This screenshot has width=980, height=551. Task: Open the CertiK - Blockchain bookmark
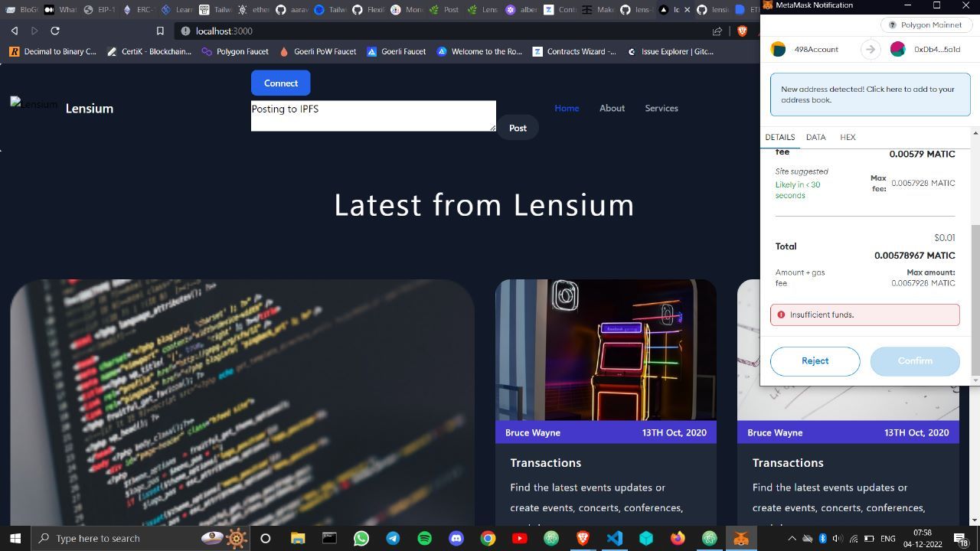149,51
